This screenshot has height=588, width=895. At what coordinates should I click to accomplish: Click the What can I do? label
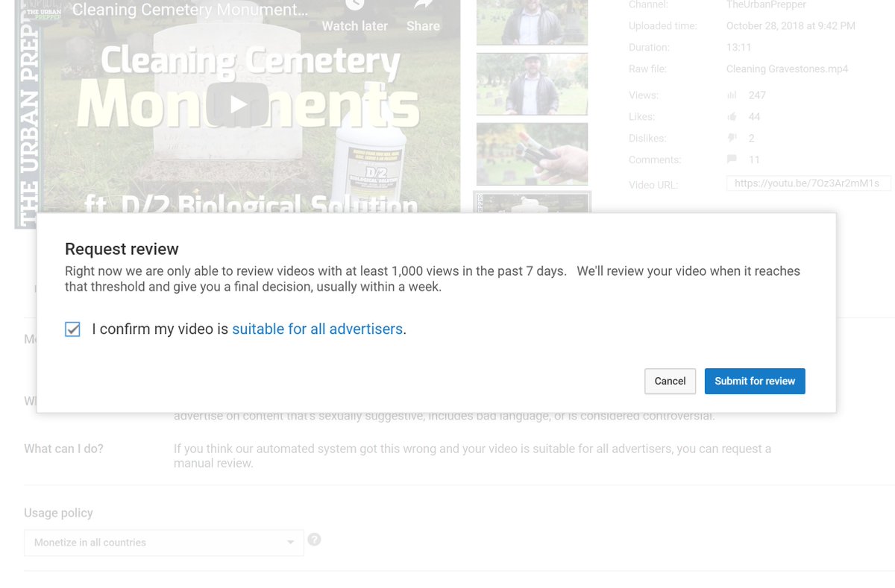point(63,449)
